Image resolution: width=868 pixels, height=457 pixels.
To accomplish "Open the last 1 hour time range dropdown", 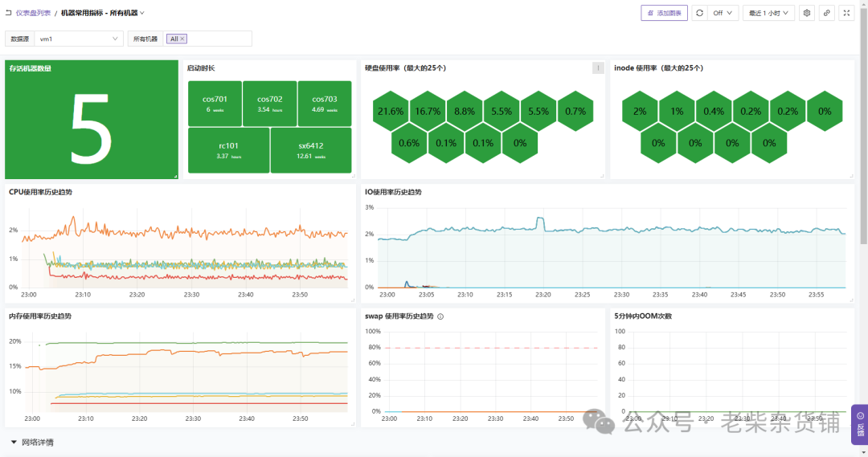I will tap(769, 13).
